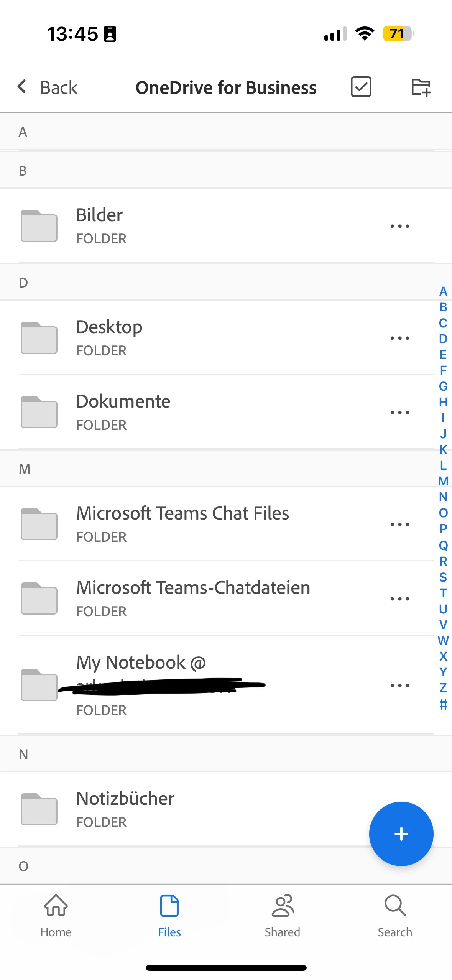Tap the battery indicator in status bar

point(398,34)
